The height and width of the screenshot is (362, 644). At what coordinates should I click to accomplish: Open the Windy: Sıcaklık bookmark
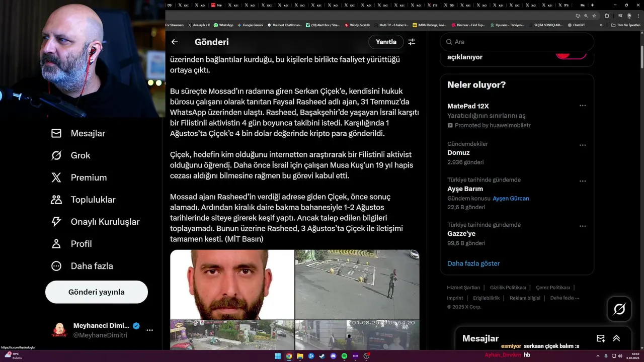click(x=357, y=25)
